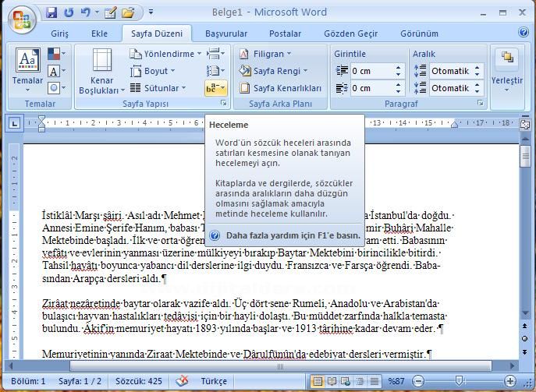The width and height of the screenshot is (536, 392).
Task: Select Print Layout view button
Action: [318, 381]
